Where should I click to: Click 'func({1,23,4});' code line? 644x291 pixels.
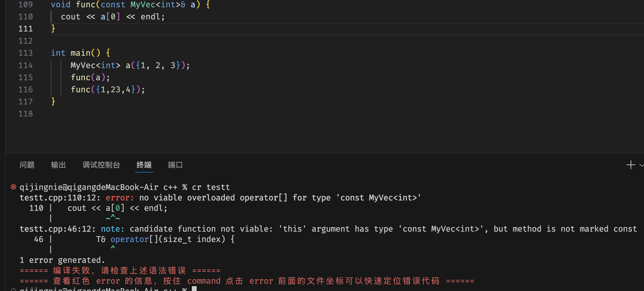pos(108,89)
